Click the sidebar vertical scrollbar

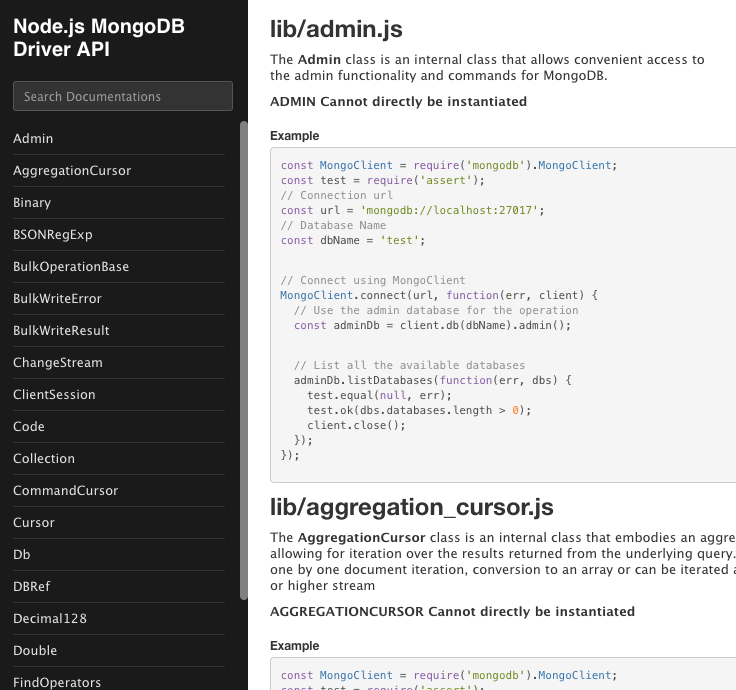(243, 360)
